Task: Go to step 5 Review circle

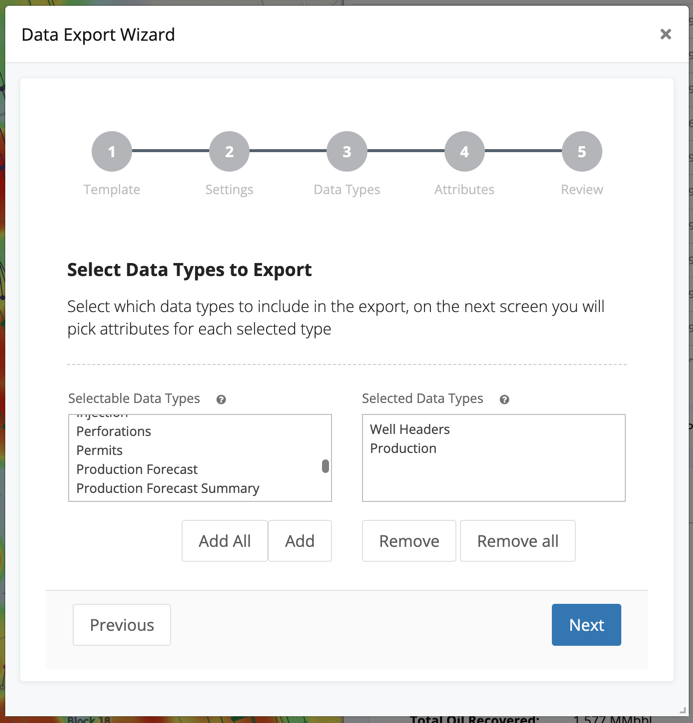Action: tap(582, 152)
